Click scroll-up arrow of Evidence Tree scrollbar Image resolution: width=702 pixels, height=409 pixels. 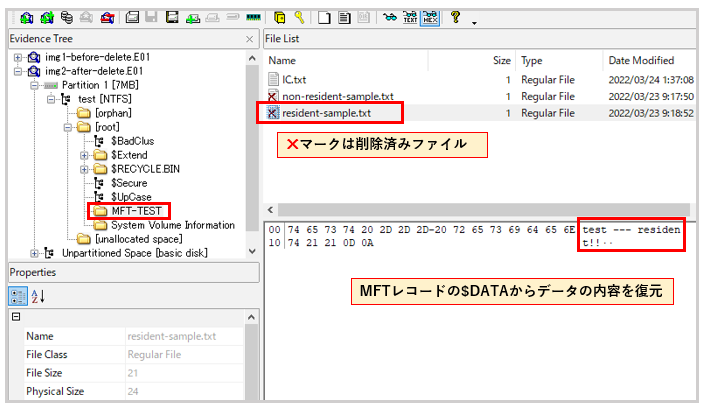[x=252, y=58]
